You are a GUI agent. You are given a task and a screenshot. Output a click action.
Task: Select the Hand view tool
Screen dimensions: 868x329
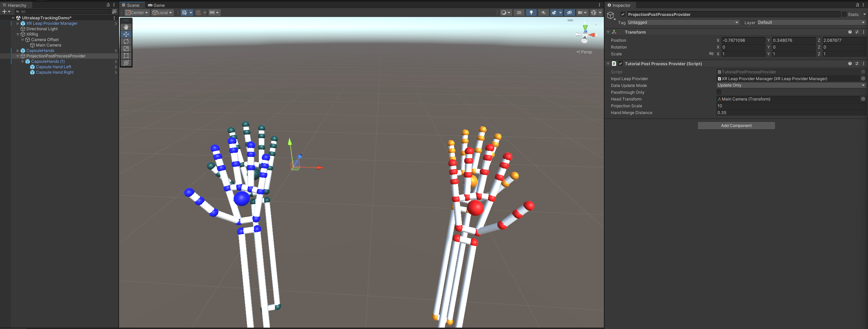point(126,27)
